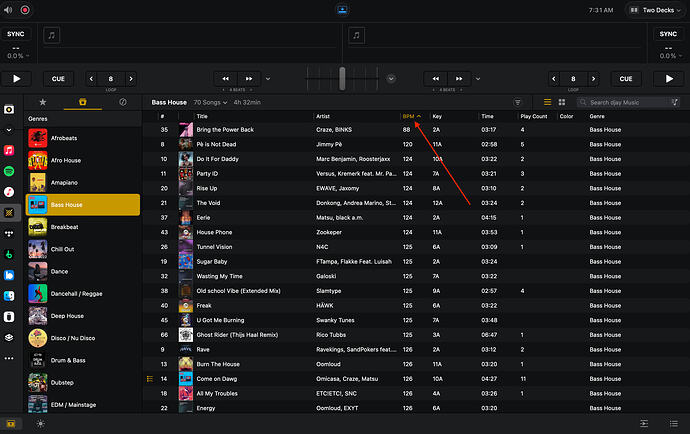
Task: Sort by Title column header
Action: 202,116
